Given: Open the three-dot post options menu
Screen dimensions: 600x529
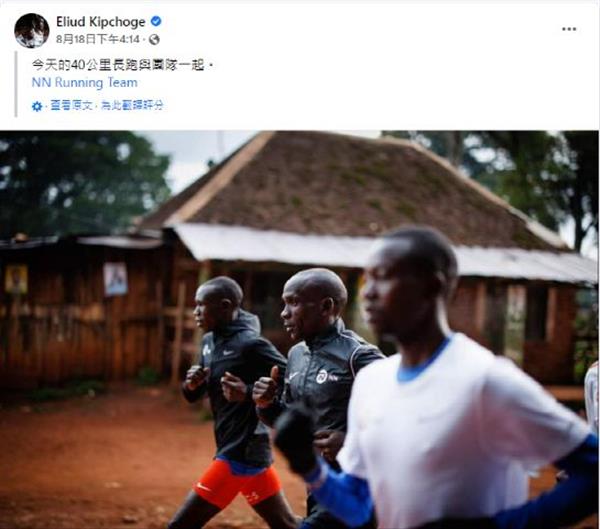Looking at the screenshot, I should point(569,29).
